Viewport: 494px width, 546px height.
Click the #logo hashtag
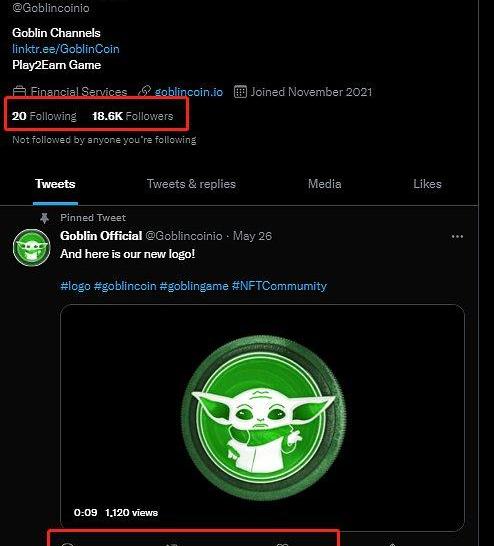[x=75, y=286]
